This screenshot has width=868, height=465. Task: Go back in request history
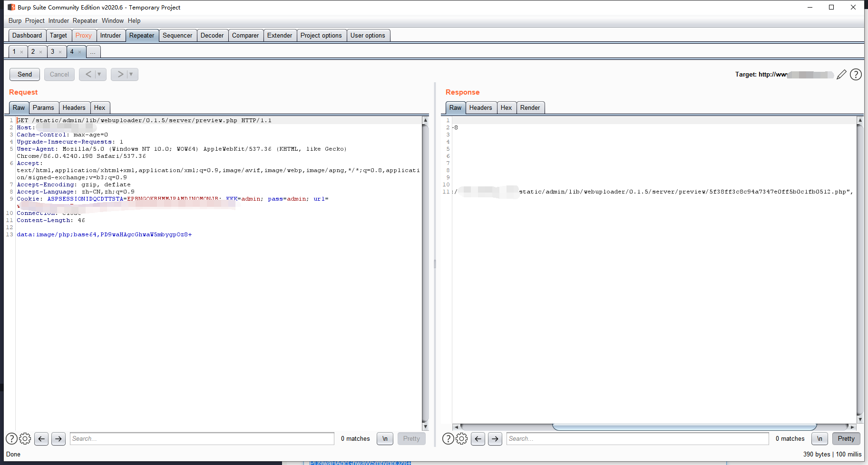click(x=88, y=74)
